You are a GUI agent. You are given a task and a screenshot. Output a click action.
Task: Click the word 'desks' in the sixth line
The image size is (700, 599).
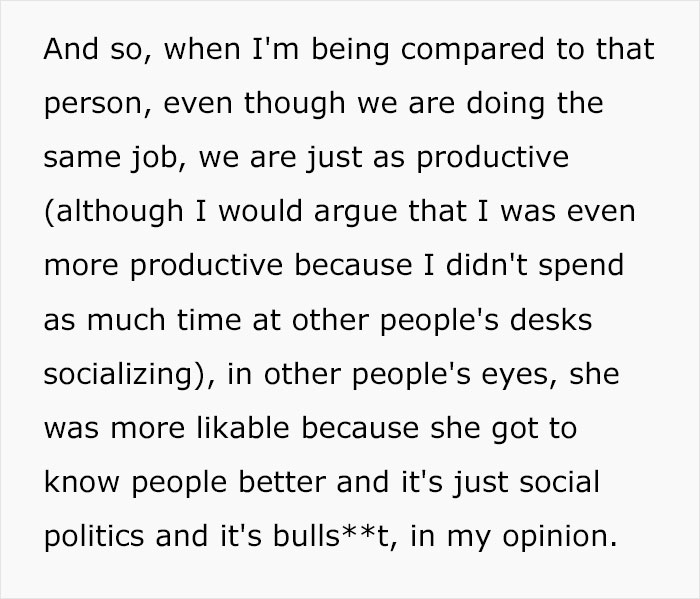point(550,319)
